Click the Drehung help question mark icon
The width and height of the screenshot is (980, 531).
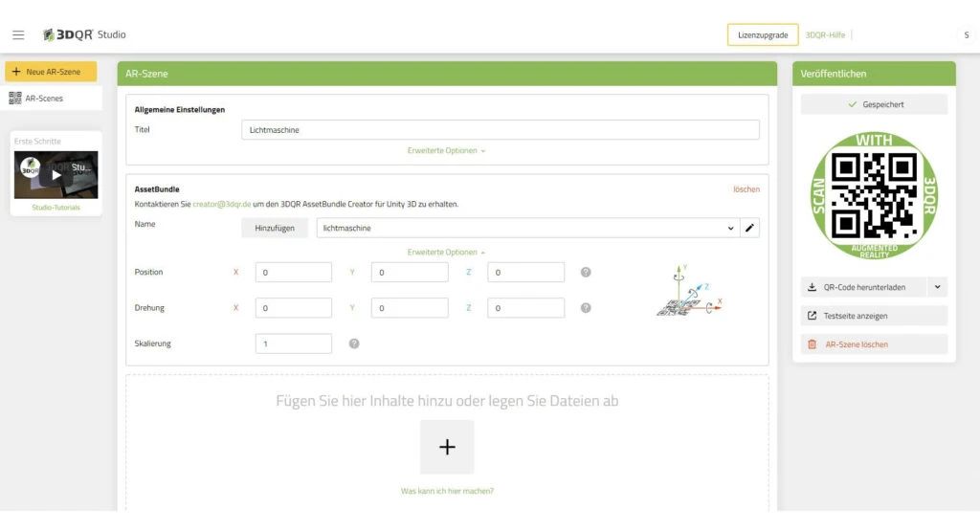click(586, 308)
